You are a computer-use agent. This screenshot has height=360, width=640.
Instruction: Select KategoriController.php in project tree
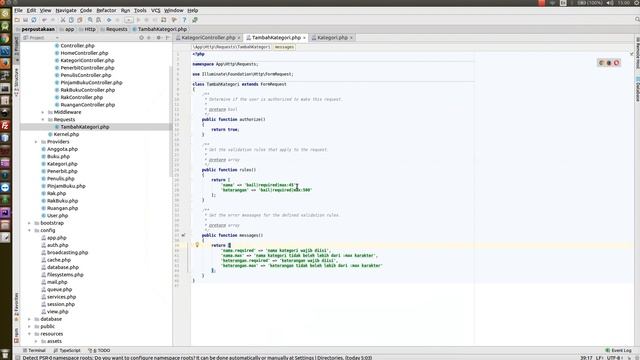pyautogui.click(x=87, y=60)
